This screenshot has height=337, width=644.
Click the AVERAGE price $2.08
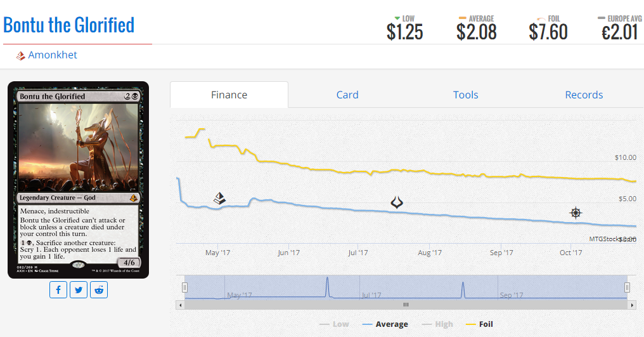coord(477,32)
